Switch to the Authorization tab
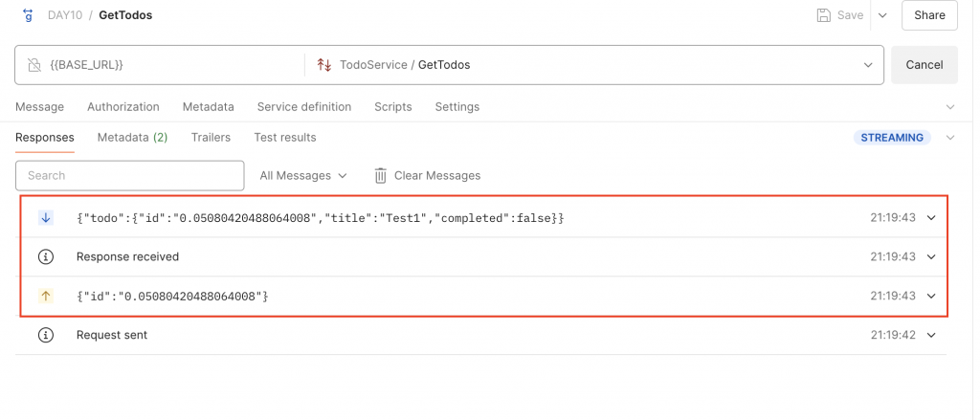This screenshot has width=980, height=420. pos(123,107)
